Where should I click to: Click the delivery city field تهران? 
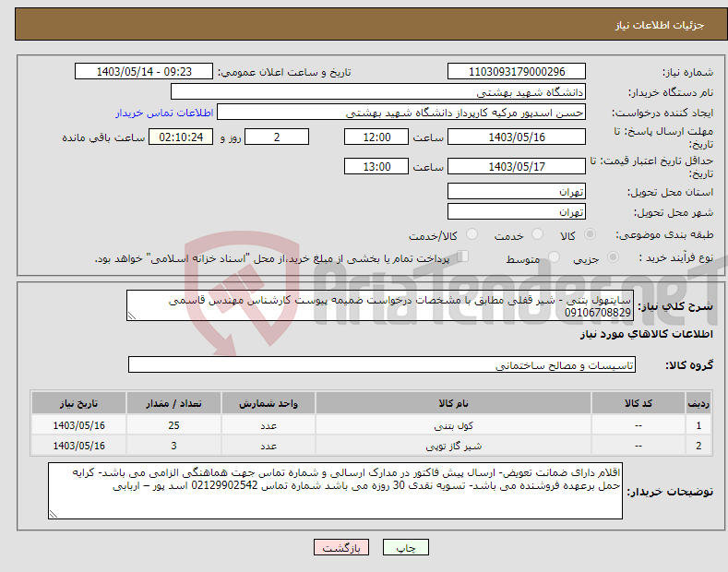point(517,211)
